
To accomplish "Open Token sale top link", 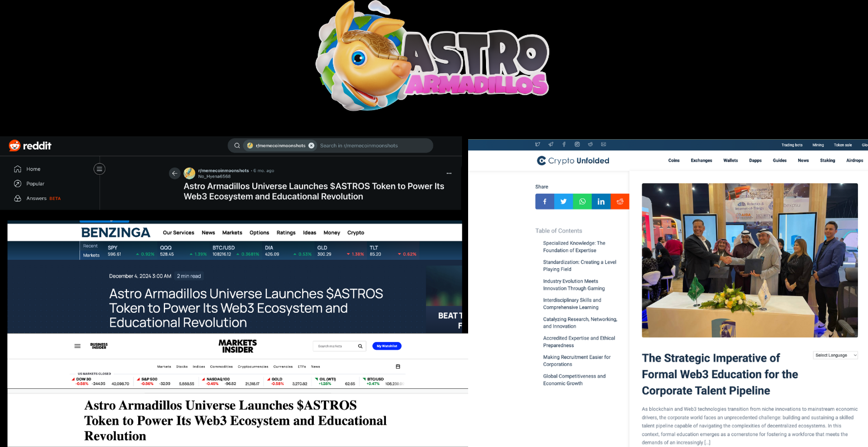I will [843, 145].
